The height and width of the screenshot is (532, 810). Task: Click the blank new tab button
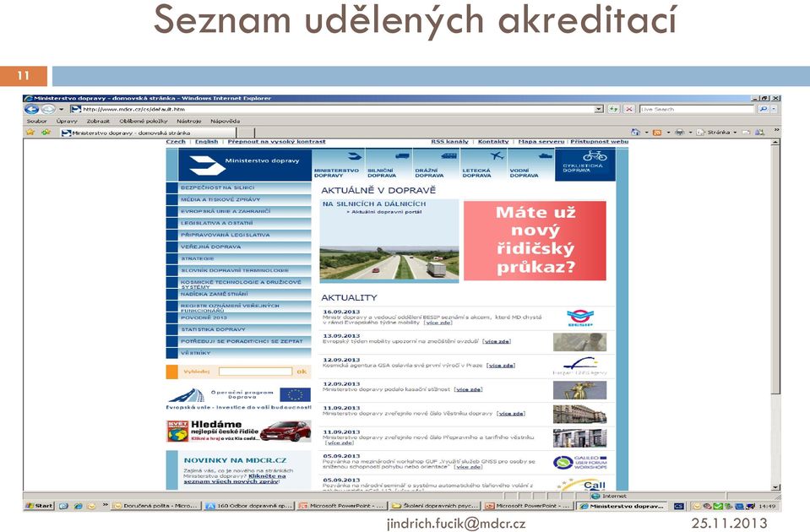[x=247, y=133]
